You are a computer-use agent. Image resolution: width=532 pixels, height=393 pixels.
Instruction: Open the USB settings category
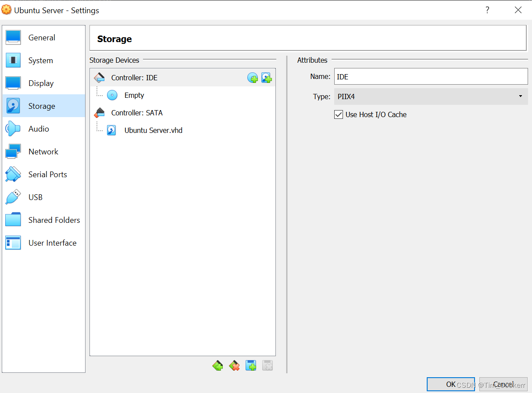[44, 197]
